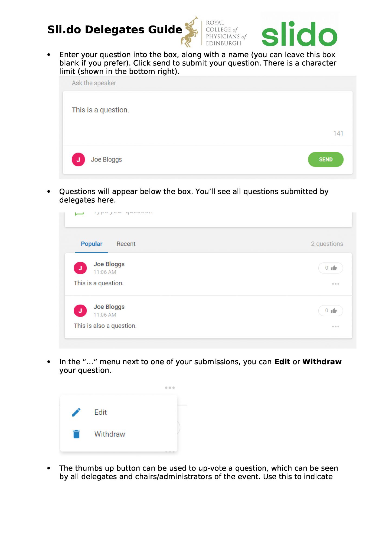Select Withdraw from the question menu
392x555 pixels.
(110, 434)
